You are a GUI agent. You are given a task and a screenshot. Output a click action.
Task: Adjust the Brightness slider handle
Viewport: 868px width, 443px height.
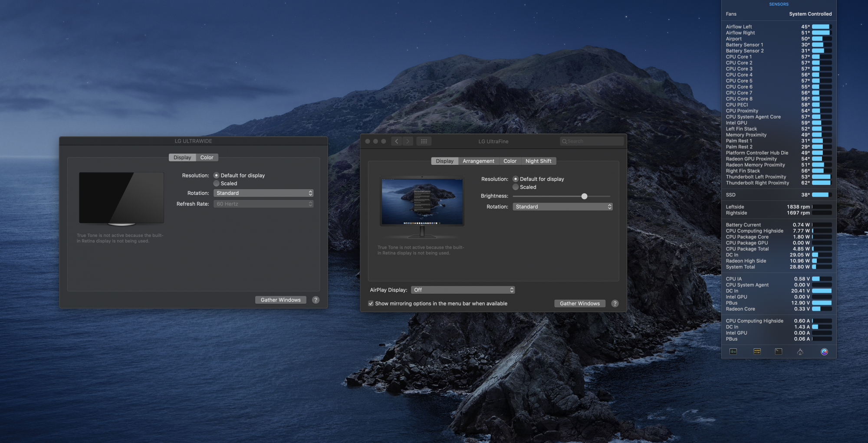(x=584, y=196)
